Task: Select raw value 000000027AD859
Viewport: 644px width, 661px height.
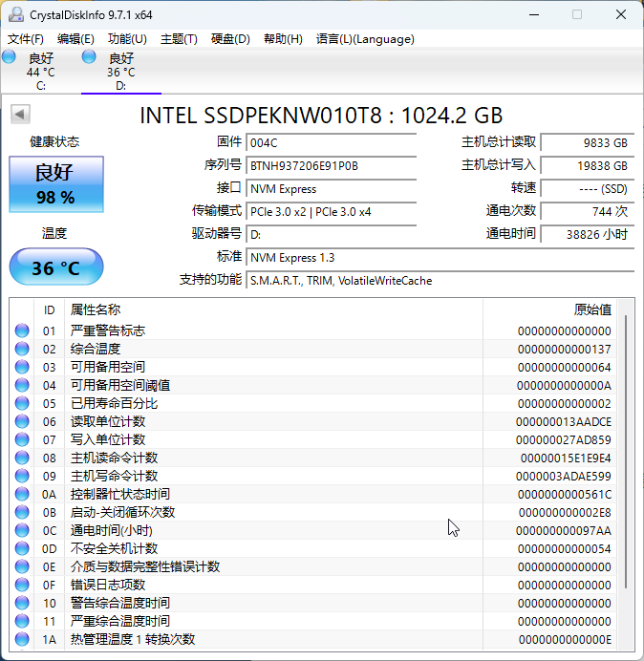Action: (x=564, y=439)
